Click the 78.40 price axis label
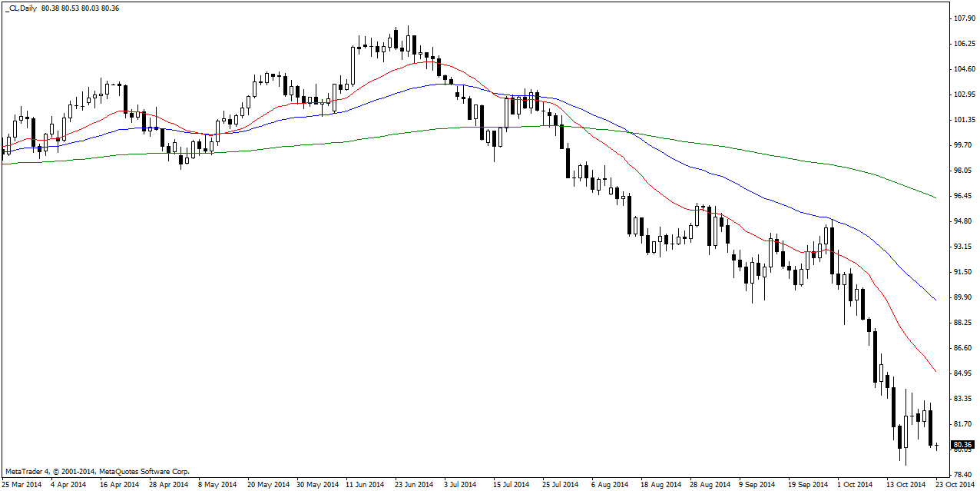The height and width of the screenshot is (491, 980). pos(963,475)
